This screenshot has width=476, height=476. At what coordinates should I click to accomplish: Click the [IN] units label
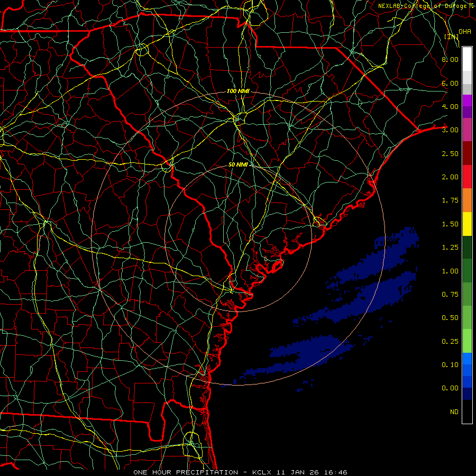[x=452, y=36]
